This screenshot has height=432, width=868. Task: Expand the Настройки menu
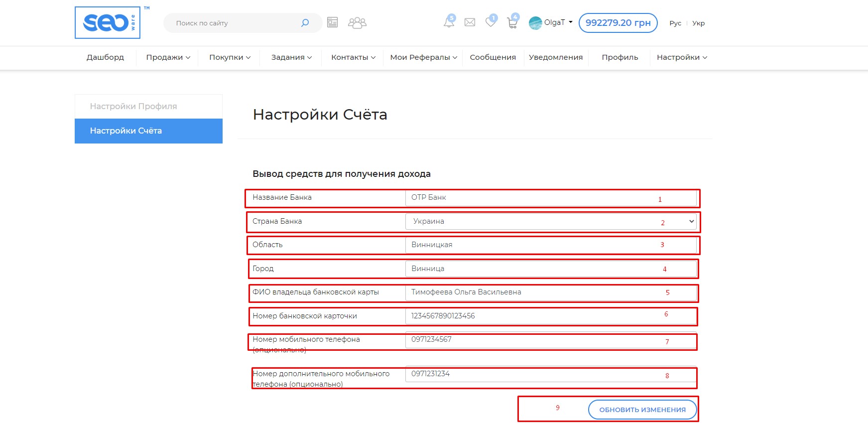(x=681, y=57)
